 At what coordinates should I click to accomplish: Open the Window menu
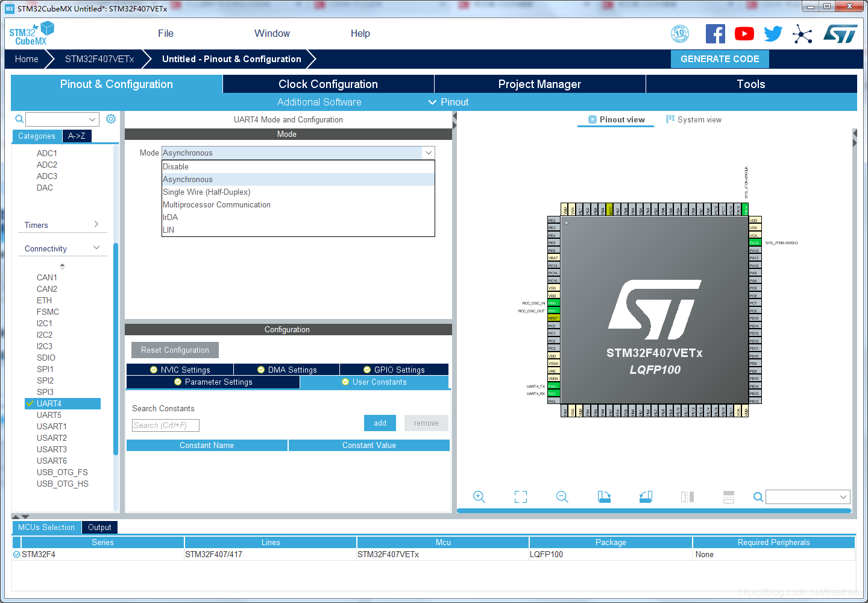pos(272,33)
